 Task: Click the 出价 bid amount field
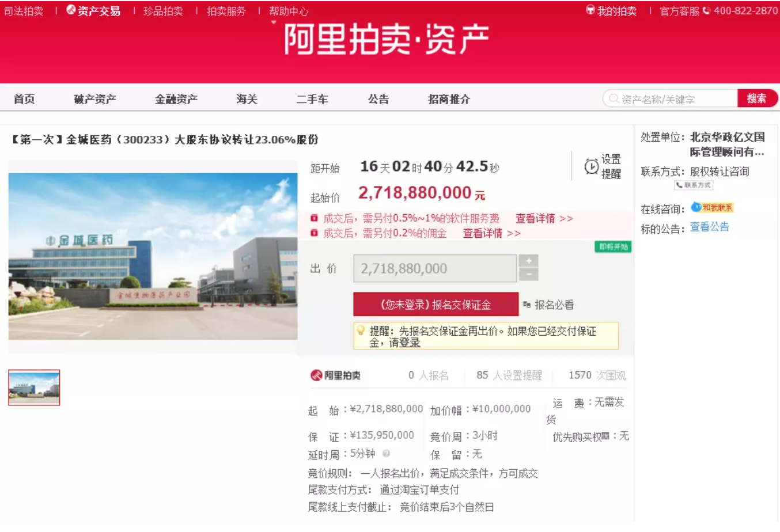point(435,268)
